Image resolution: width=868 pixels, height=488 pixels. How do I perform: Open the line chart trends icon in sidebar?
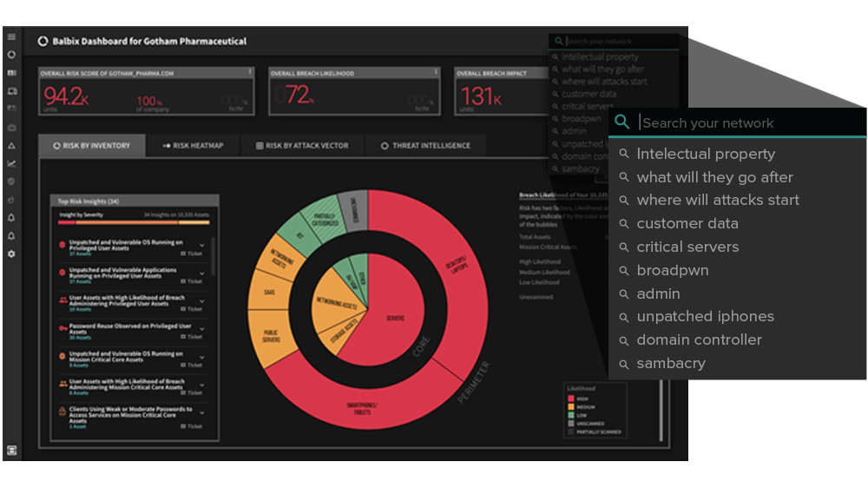coord(11,163)
